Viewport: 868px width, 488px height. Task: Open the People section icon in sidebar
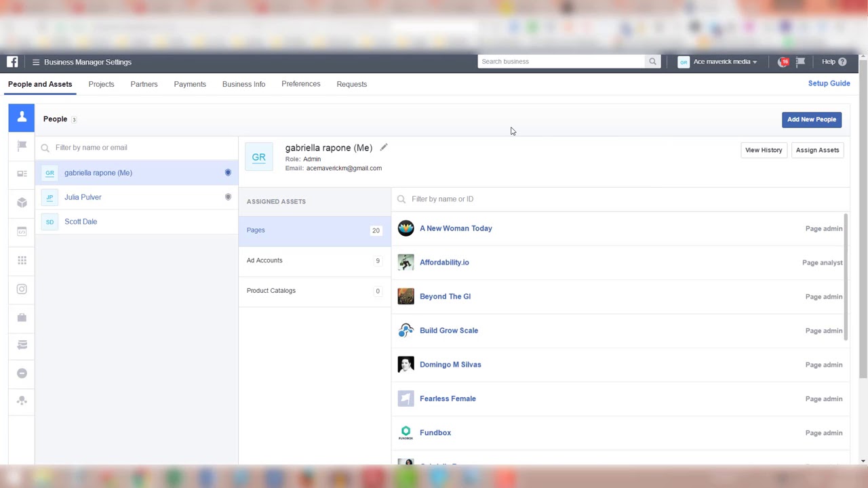pyautogui.click(x=22, y=118)
